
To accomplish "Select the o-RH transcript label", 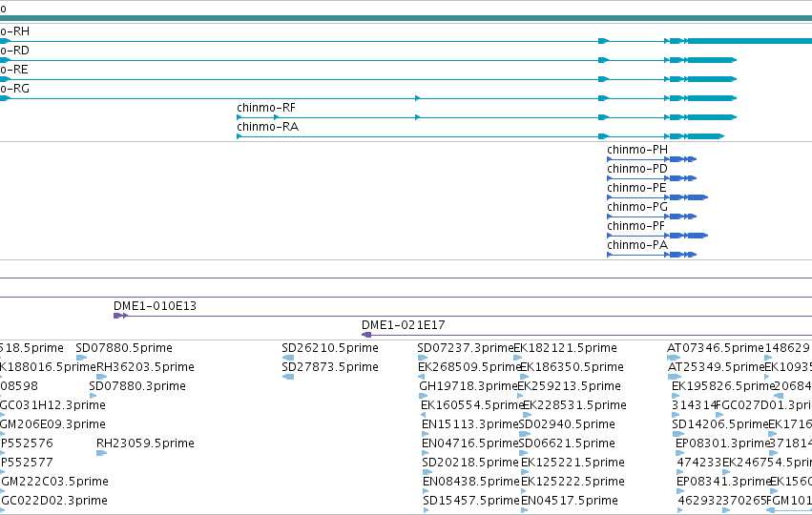I will coord(14,31).
